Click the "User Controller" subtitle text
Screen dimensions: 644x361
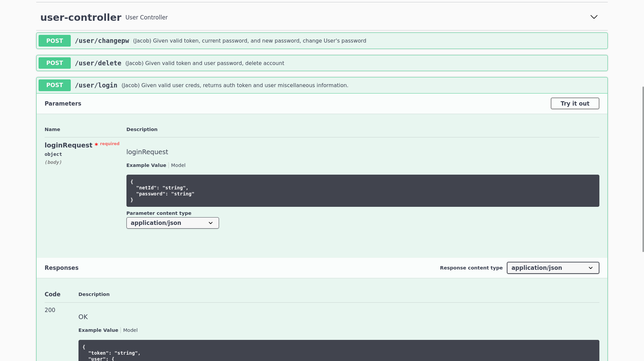(147, 17)
